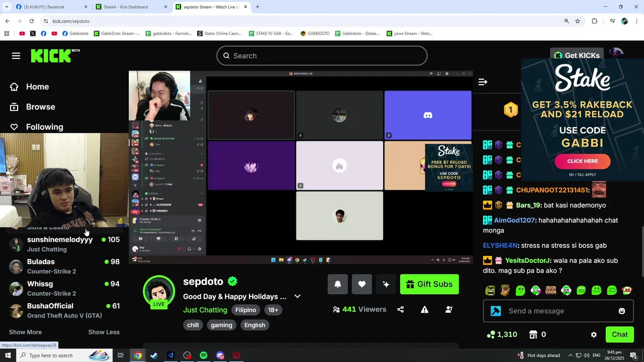Open Spotify from the taskbar
Screen dimensions: 644x362
(x=203, y=355)
